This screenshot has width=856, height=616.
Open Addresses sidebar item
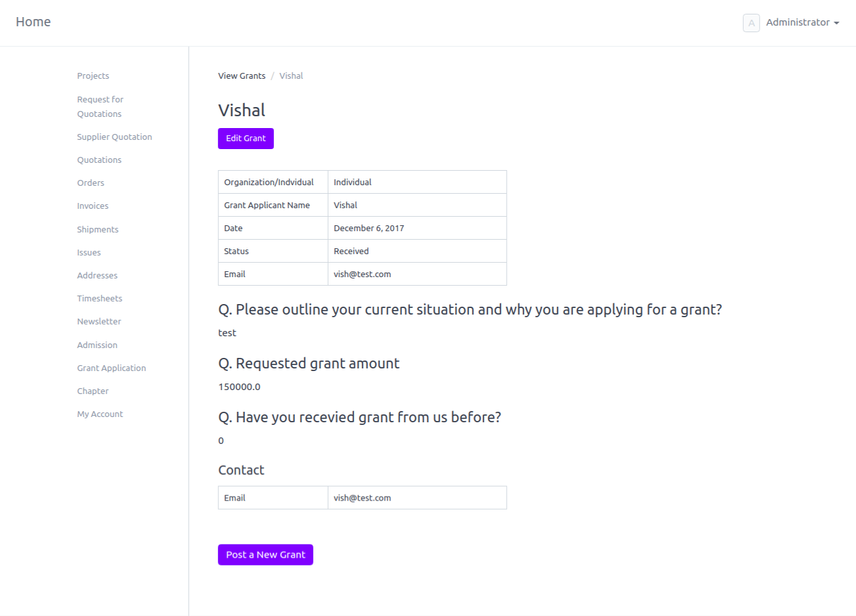[x=97, y=276]
